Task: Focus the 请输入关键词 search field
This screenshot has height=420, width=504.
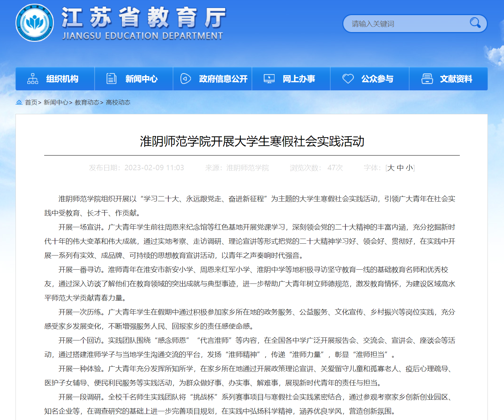Action: (415, 24)
